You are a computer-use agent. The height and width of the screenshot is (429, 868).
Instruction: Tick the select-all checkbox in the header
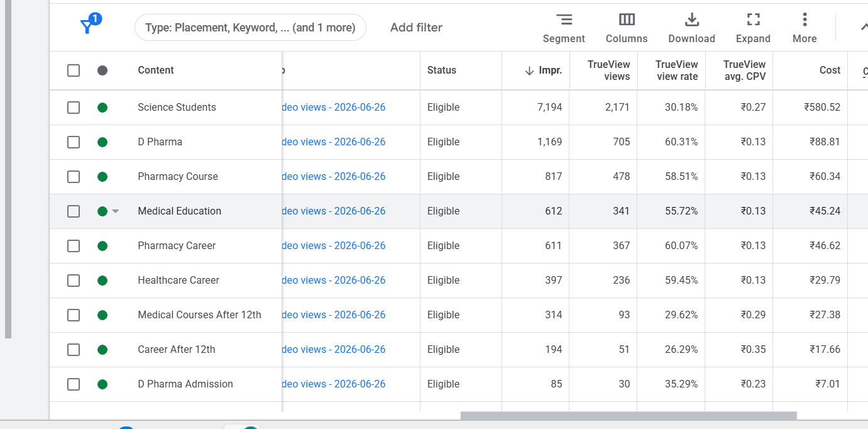click(74, 70)
